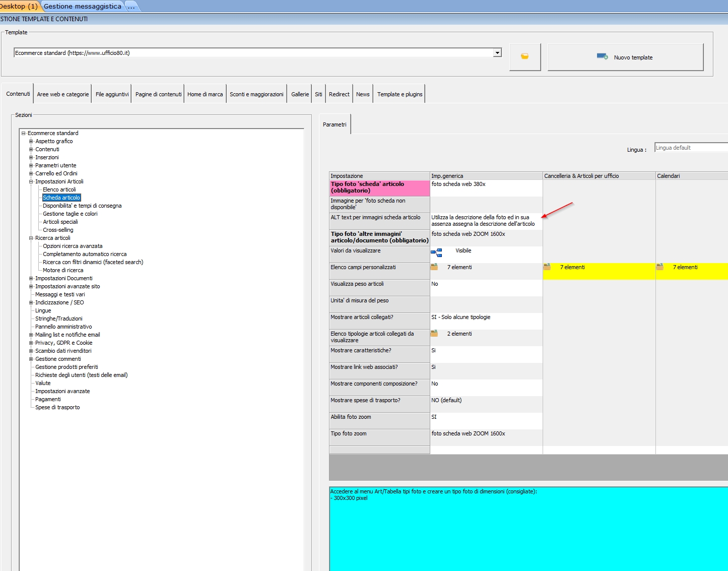Expand the Indicizzazione / SEO node
728x571 pixels.
point(31,302)
